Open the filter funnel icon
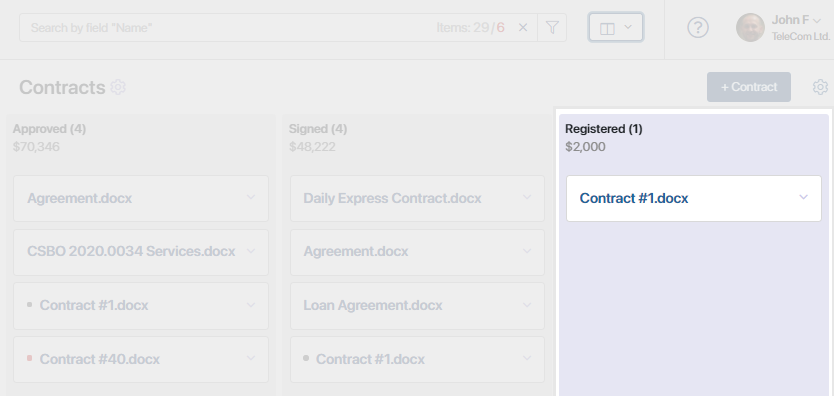834x396 pixels. tap(552, 28)
